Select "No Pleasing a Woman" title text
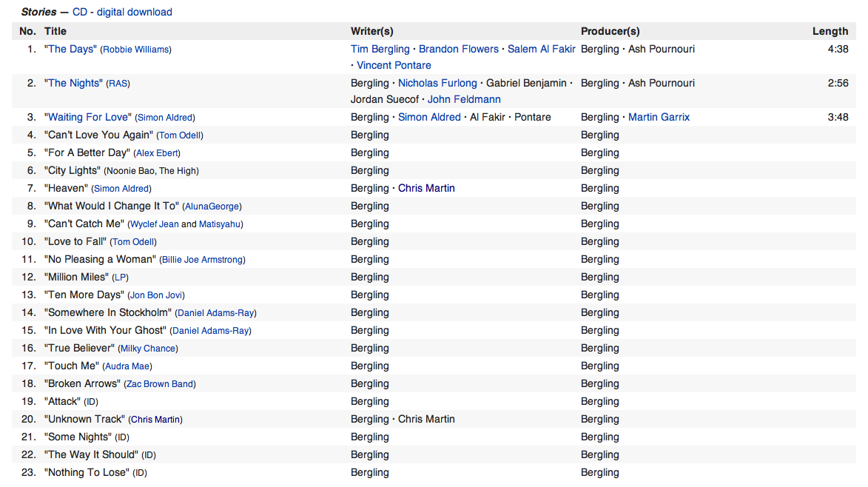The image size is (868, 487). tap(100, 259)
